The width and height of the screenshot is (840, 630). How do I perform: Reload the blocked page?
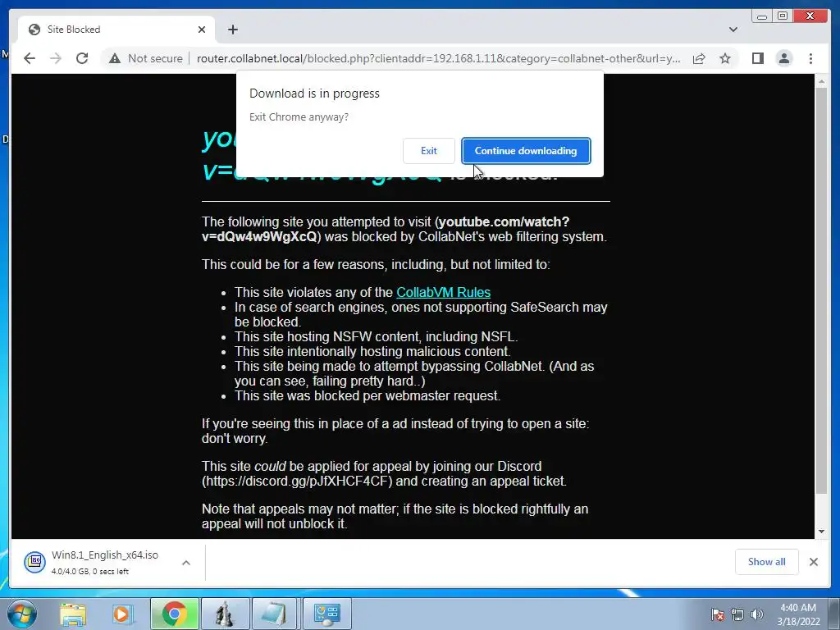point(82,58)
